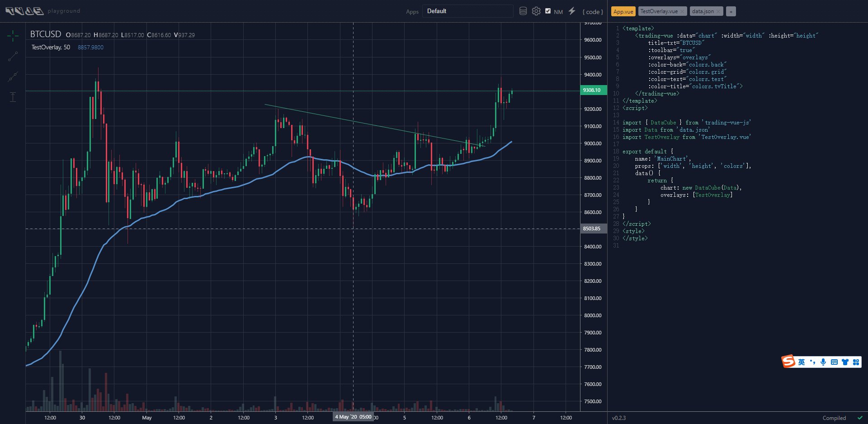Click the code line importing DataCube
868x424 pixels.
[x=687, y=123]
